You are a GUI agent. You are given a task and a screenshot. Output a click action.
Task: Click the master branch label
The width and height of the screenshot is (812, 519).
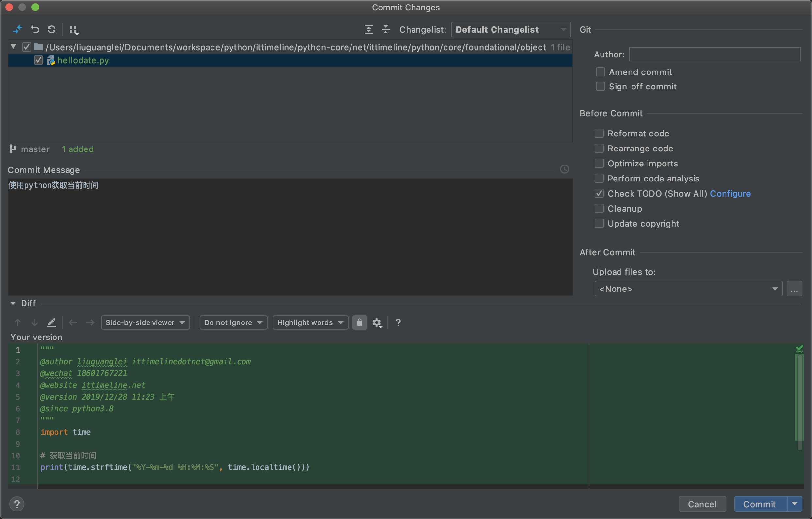pyautogui.click(x=35, y=149)
